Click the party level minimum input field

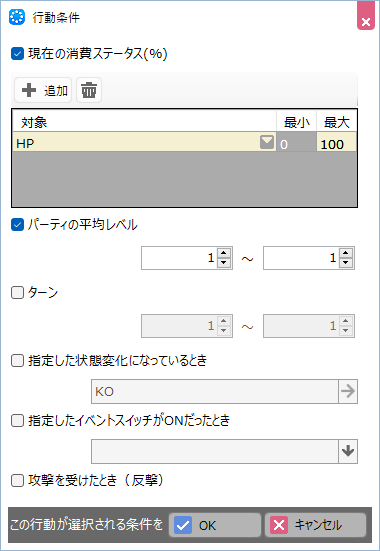tap(179, 258)
